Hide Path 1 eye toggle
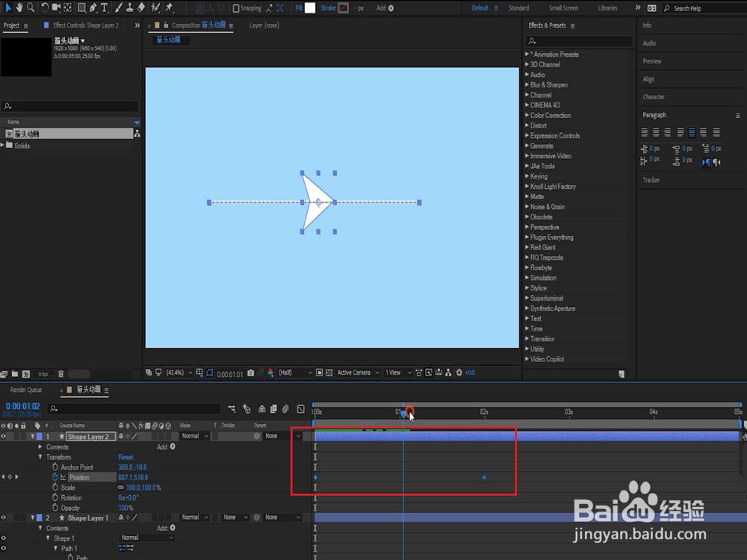 click(x=3, y=549)
